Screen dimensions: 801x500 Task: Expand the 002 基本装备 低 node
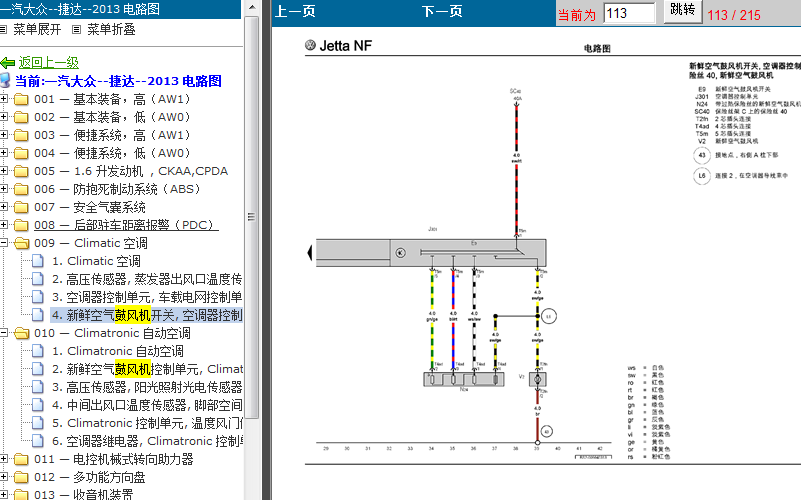pos(4,116)
